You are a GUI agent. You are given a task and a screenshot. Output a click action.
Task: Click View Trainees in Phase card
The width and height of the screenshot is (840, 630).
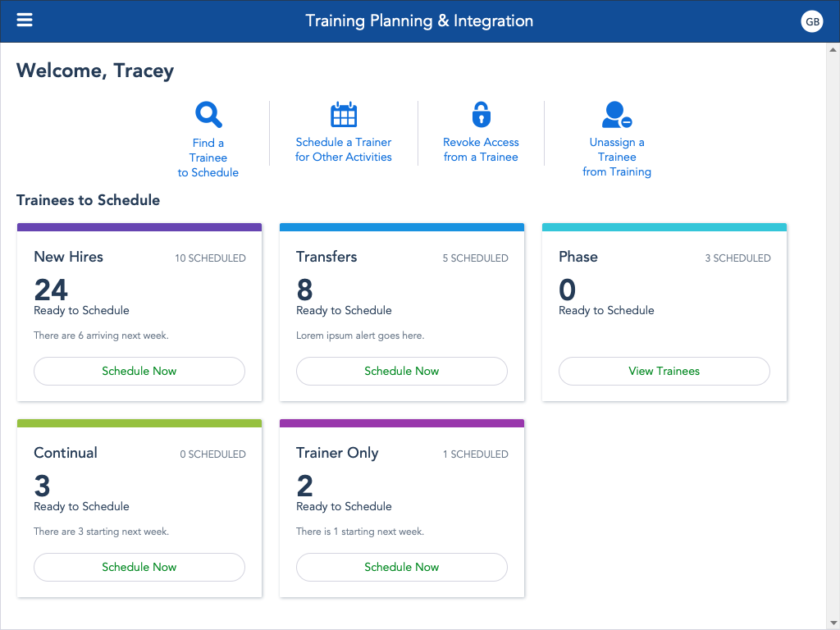(x=664, y=371)
